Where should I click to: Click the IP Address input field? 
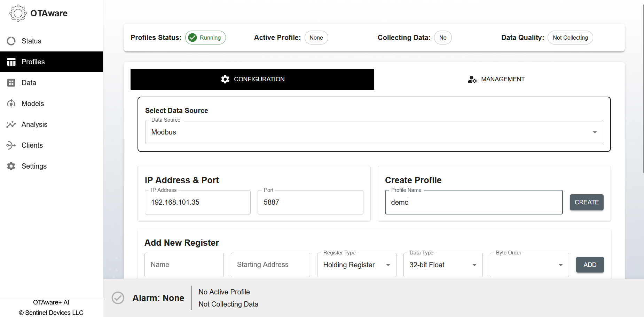(197, 202)
